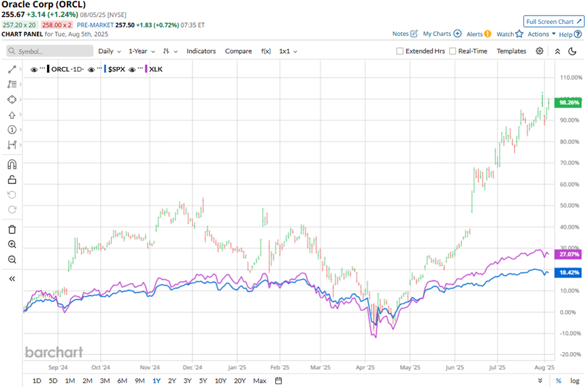Open Alerts warning icon
Viewport: 588px width, 387px height.
click(487, 34)
